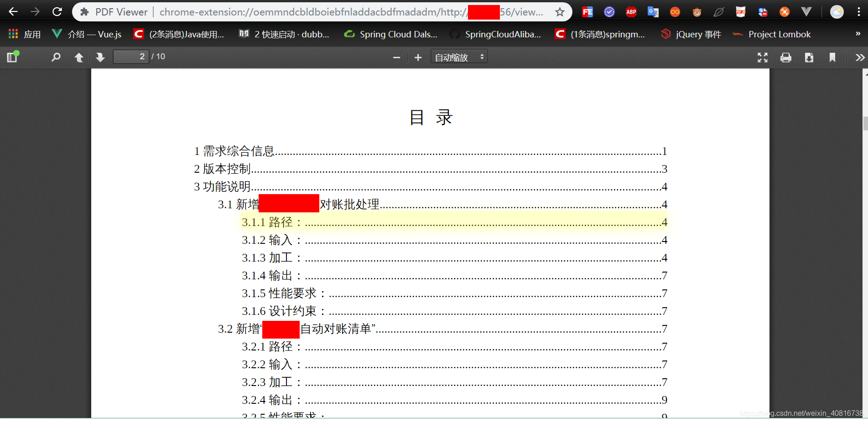Zoom out of the document
868x422 pixels.
[x=396, y=57]
